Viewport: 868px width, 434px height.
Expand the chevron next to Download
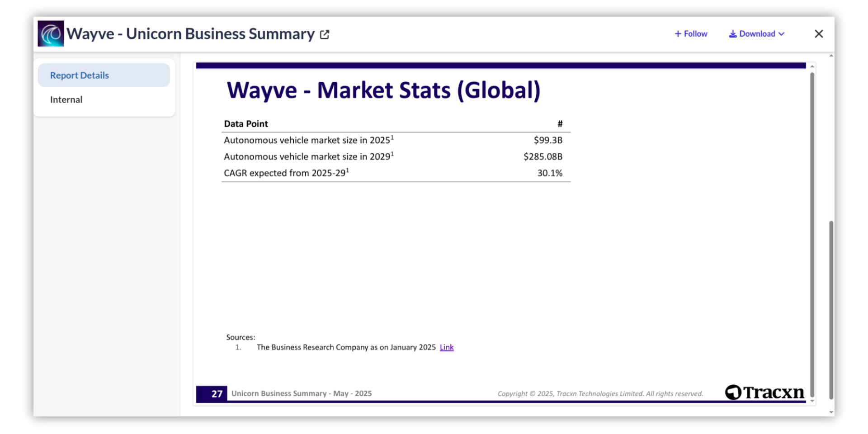(x=782, y=34)
